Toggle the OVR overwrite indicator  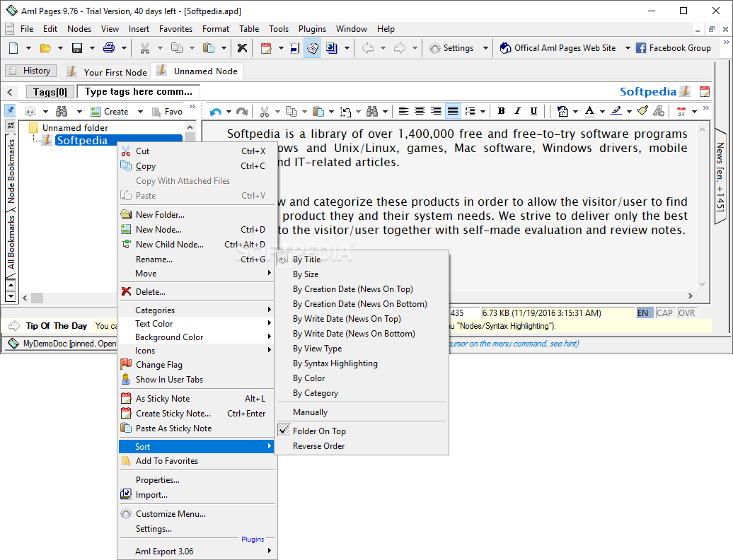[686, 313]
